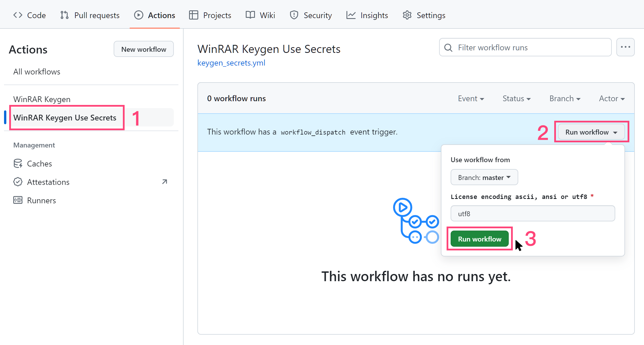Switch to the Actions tab
644x345 pixels.
(x=155, y=15)
